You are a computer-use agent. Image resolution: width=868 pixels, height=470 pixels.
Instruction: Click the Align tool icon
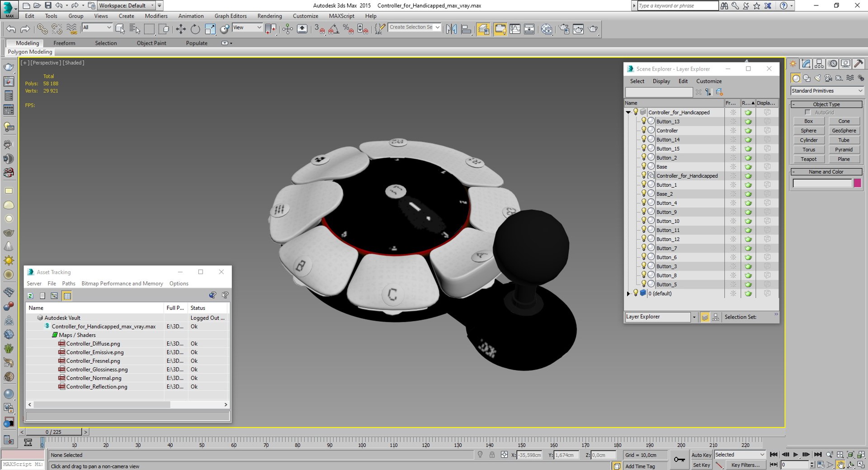pos(466,29)
